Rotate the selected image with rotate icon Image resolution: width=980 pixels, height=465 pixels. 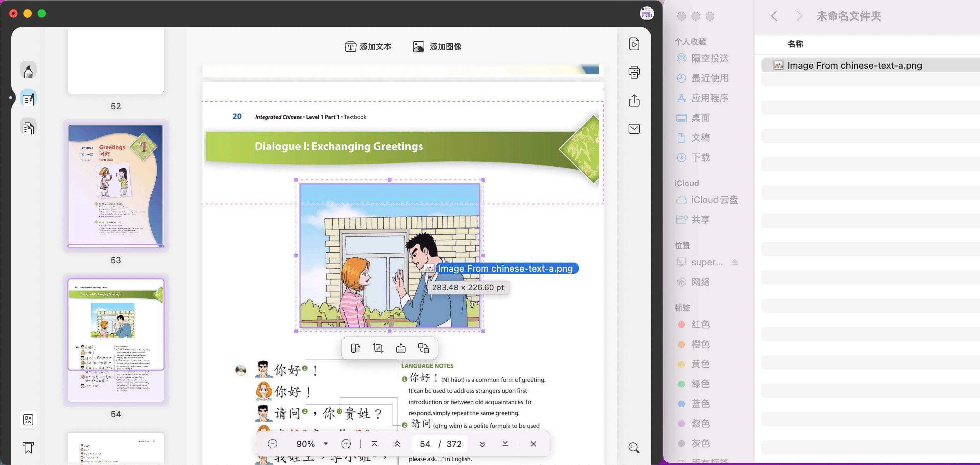tap(355, 348)
